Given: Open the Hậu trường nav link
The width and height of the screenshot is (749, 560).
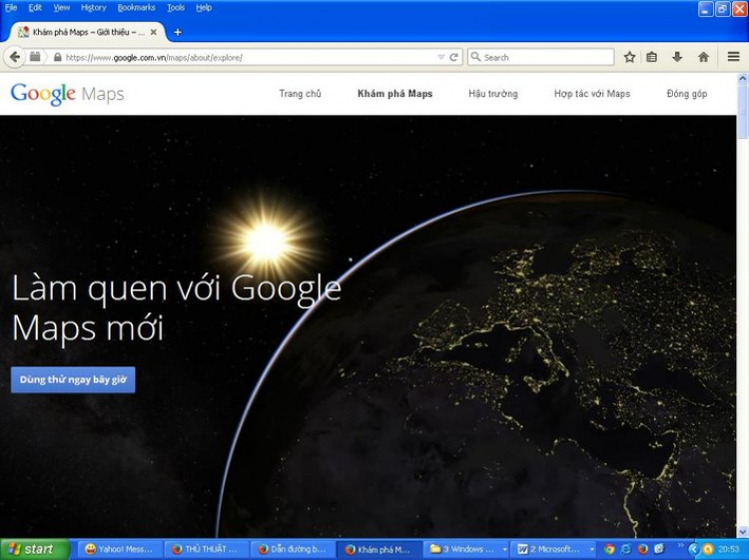Looking at the screenshot, I should [493, 94].
